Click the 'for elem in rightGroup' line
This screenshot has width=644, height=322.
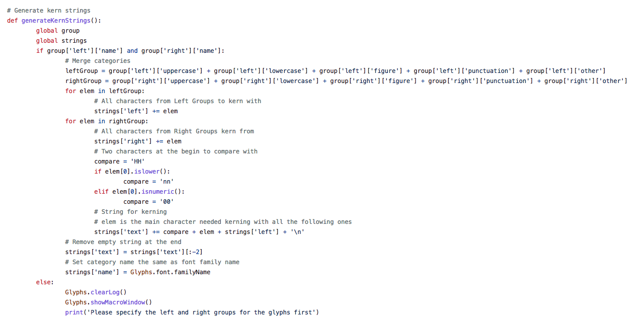(x=107, y=121)
